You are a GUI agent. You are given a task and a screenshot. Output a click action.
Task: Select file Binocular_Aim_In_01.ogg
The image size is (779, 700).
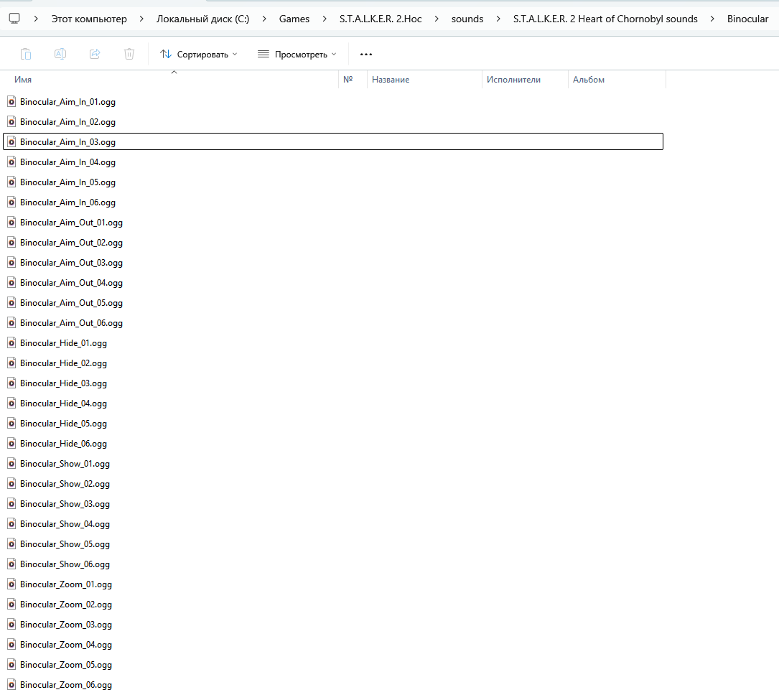click(67, 102)
